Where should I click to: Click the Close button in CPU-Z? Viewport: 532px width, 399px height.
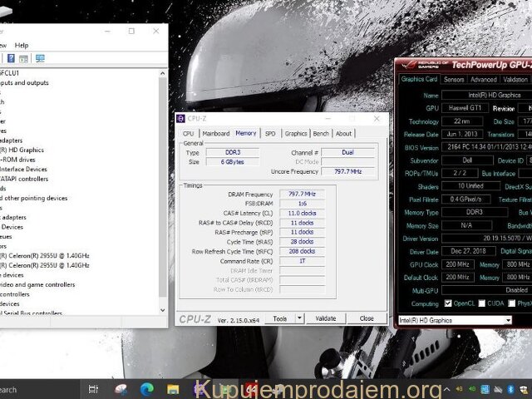click(x=366, y=318)
